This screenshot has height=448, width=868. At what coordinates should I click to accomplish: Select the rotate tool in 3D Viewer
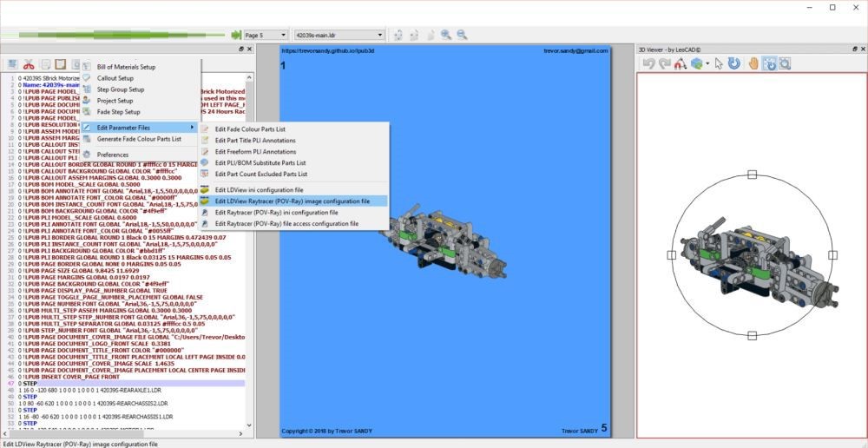734,63
